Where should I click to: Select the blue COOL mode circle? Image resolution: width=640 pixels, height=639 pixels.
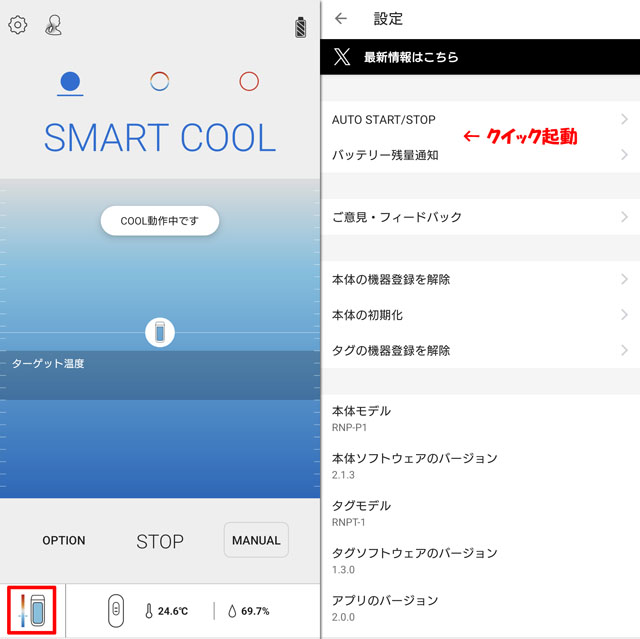tap(70, 81)
